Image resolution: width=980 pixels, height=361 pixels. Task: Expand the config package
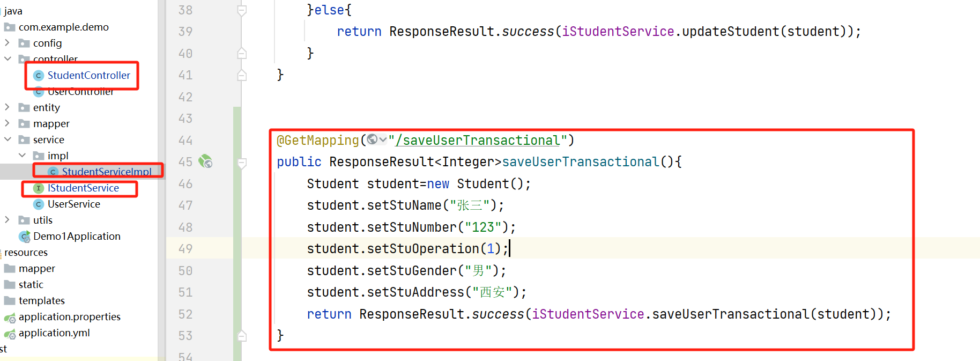tap(7, 42)
